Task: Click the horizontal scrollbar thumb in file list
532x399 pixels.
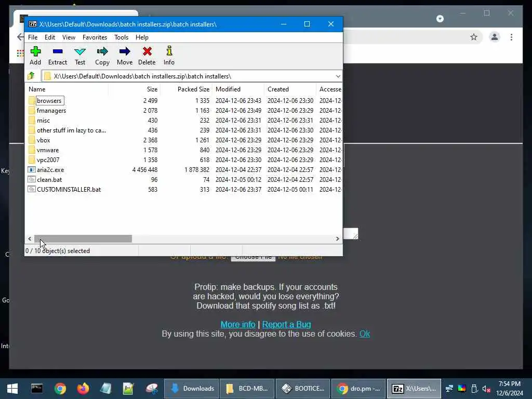Action: (x=83, y=238)
